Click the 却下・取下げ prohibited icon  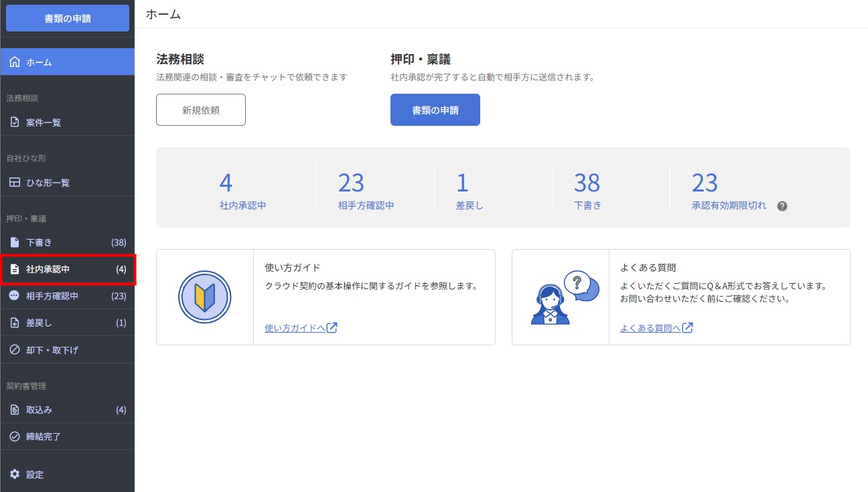[15, 349]
